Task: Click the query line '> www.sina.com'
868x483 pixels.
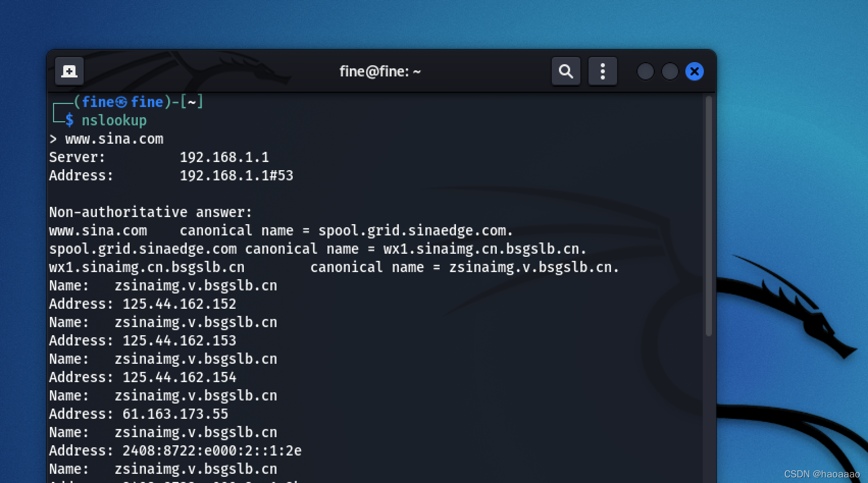Action: [106, 139]
